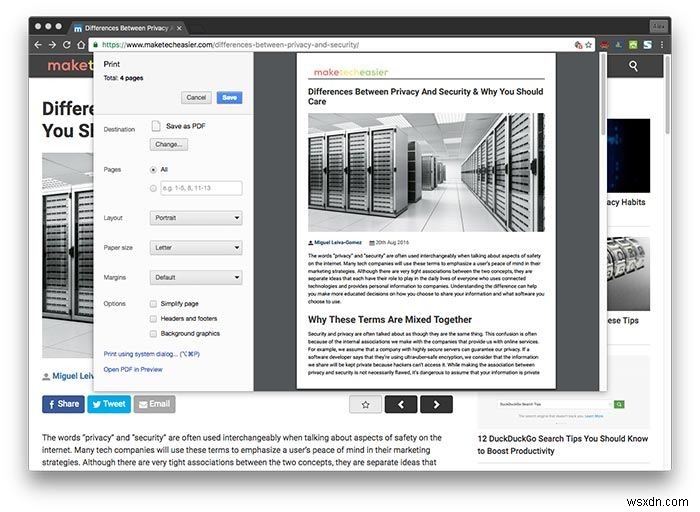Click Save as PDF document icon

pos(156,126)
